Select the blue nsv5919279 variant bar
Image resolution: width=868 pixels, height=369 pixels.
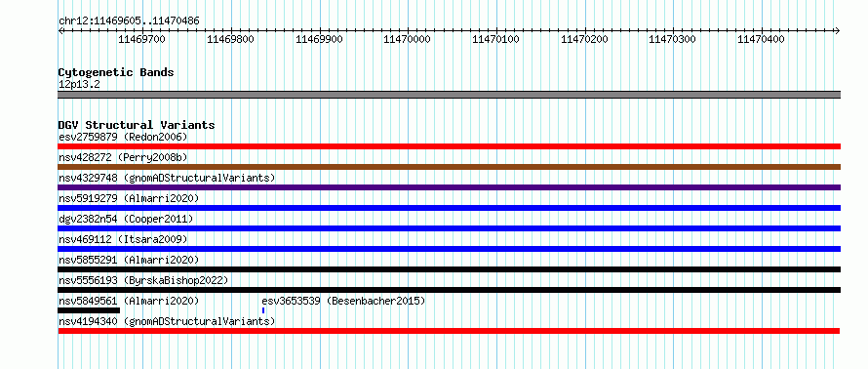pos(449,208)
